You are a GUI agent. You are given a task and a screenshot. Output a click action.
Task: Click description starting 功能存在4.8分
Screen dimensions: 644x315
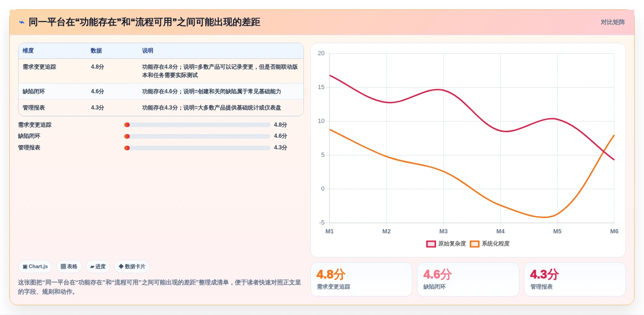[220, 71]
